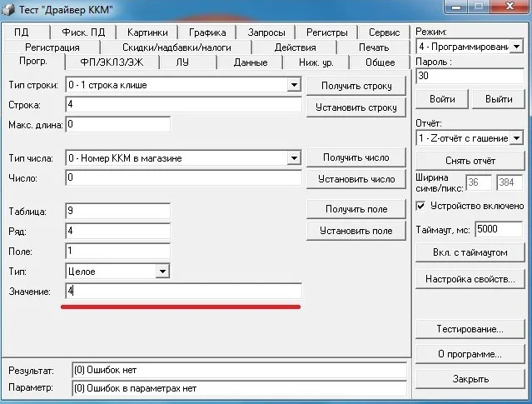This screenshot has width=532, height=404.
Task: Open the 'Фиск. ПД' tab
Action: click(x=83, y=32)
